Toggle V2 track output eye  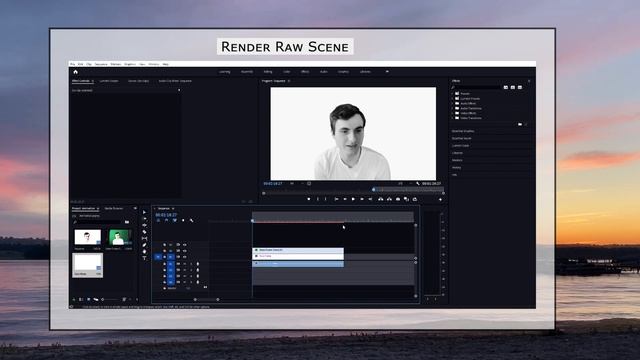click(x=184, y=251)
